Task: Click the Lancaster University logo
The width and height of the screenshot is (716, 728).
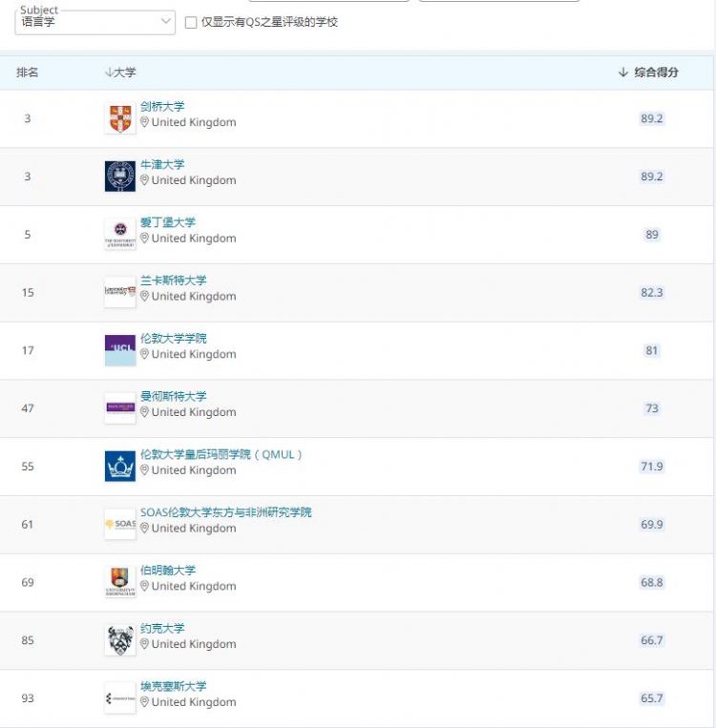Action: tap(120, 292)
